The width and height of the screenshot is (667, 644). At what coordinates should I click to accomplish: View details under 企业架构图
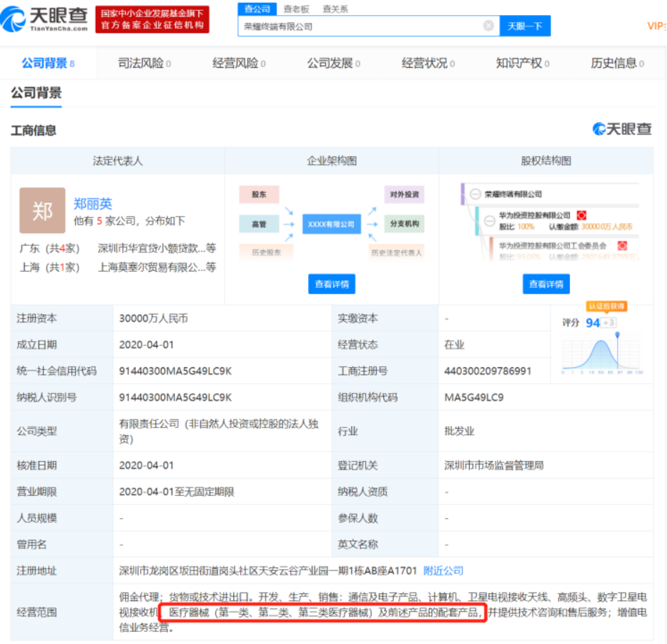[332, 284]
